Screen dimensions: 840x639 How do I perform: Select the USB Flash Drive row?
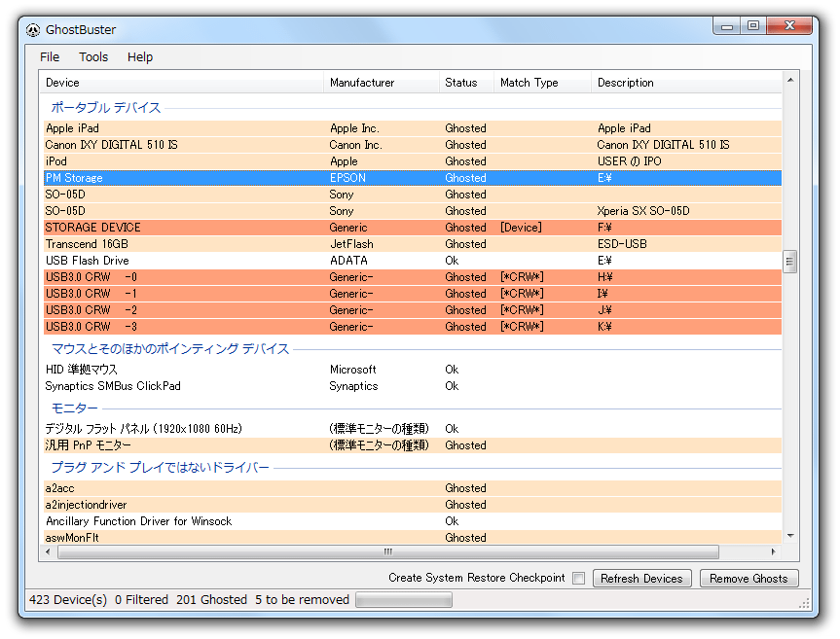click(x=412, y=262)
